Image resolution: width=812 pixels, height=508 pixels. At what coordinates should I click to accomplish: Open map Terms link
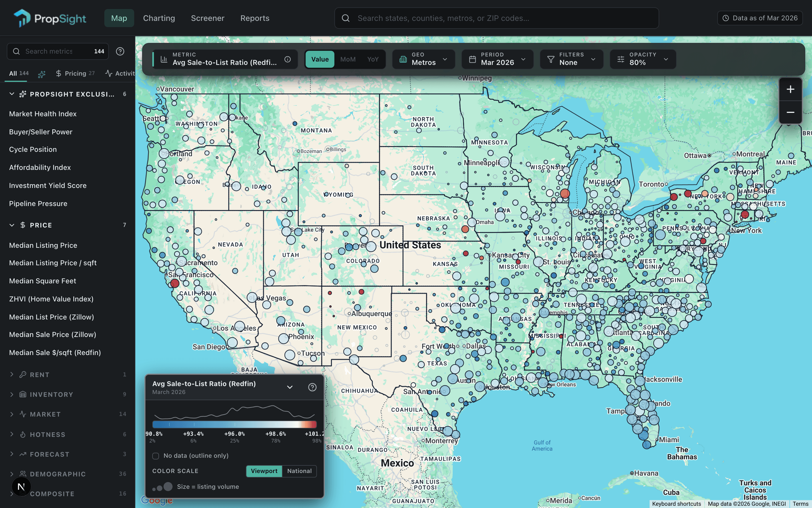pyautogui.click(x=801, y=504)
